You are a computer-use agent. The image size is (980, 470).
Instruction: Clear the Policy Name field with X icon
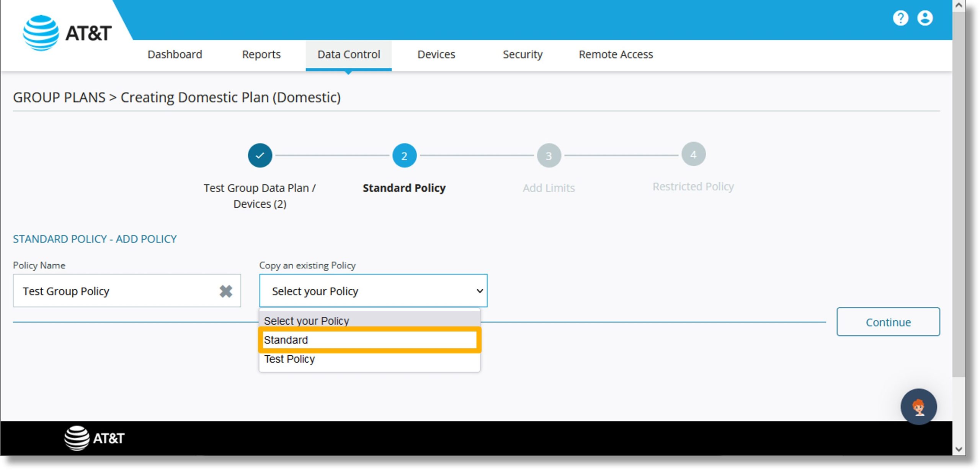(x=226, y=291)
